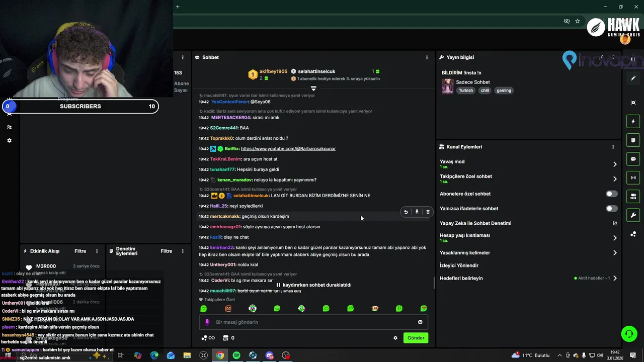
Task: Open Filtre dropdown in Denetim Eylemleri
Action: 166,251
